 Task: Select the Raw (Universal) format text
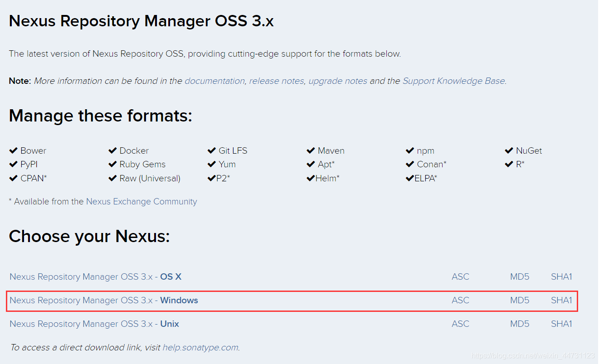coord(150,178)
